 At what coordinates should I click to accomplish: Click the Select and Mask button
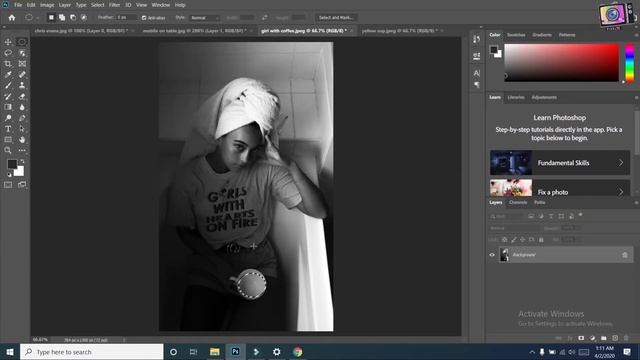coord(336,18)
